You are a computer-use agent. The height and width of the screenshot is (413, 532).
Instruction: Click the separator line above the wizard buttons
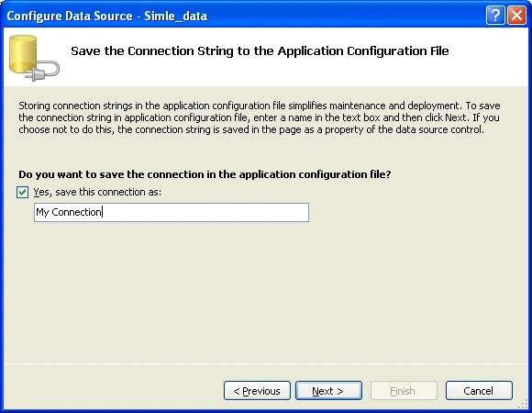coord(266,363)
